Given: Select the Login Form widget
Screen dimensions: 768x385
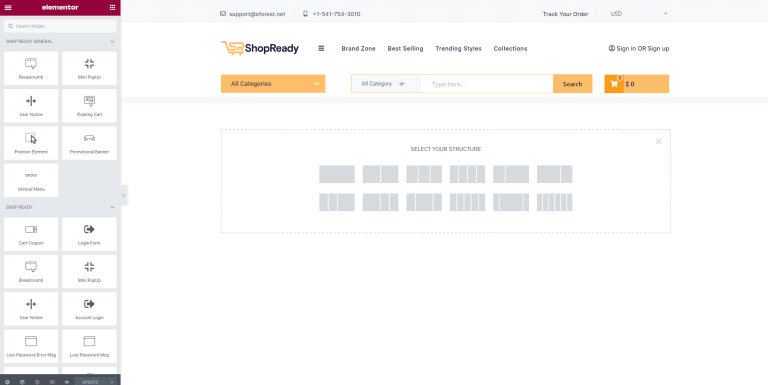Looking at the screenshot, I should (x=89, y=234).
